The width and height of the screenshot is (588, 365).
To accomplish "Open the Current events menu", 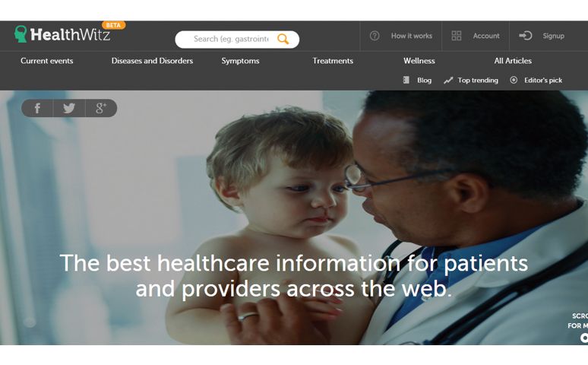I will point(47,61).
